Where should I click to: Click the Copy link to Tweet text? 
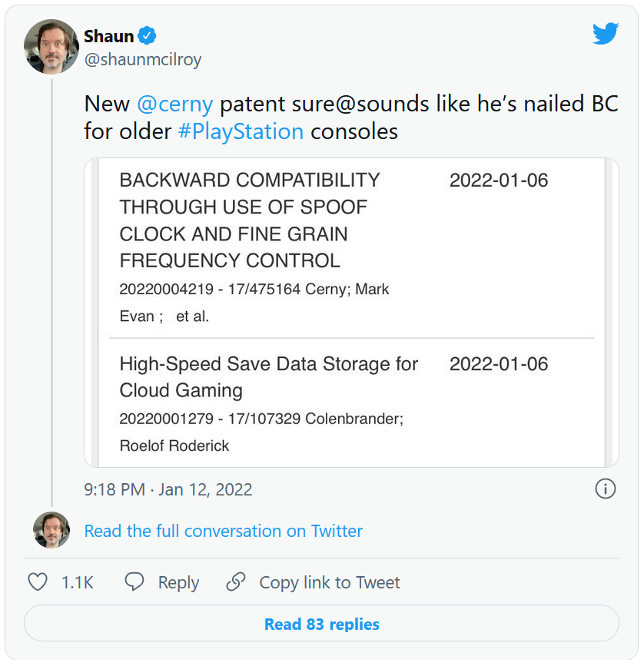[329, 582]
